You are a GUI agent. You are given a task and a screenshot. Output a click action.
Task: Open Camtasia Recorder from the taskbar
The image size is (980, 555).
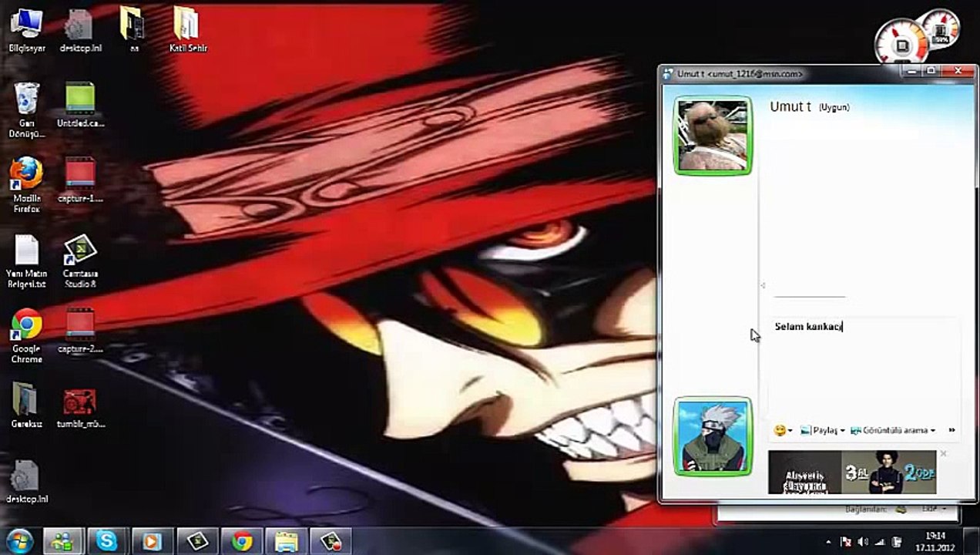click(331, 541)
